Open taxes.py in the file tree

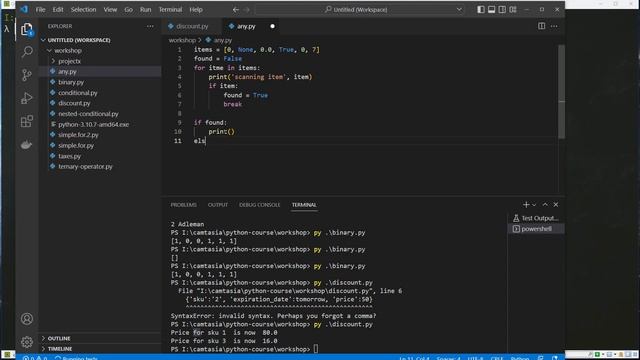point(100,156)
